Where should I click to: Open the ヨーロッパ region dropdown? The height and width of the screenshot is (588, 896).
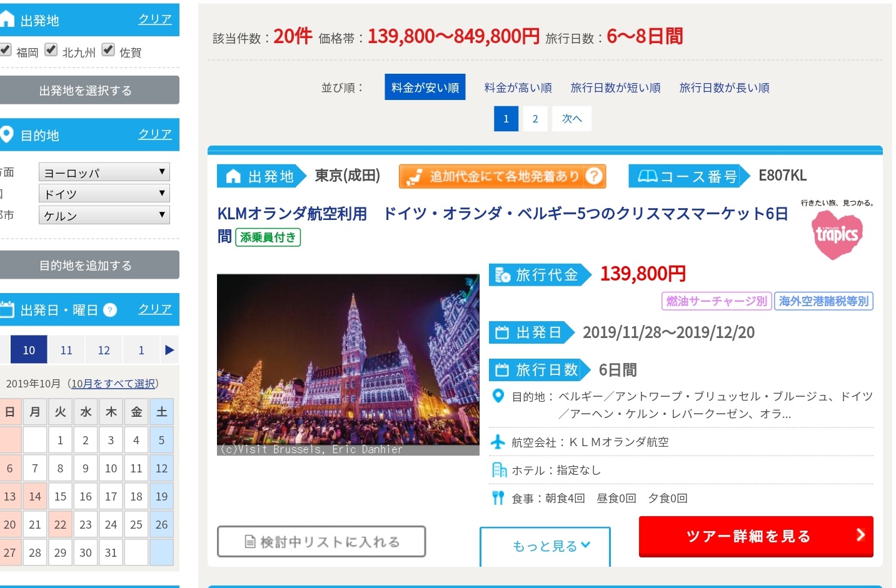pyautogui.click(x=104, y=172)
